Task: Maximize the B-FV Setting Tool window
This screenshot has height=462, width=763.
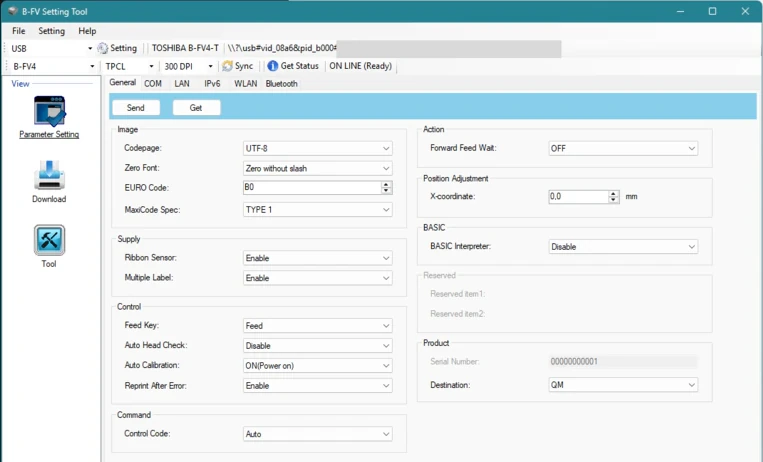Action: [x=712, y=11]
